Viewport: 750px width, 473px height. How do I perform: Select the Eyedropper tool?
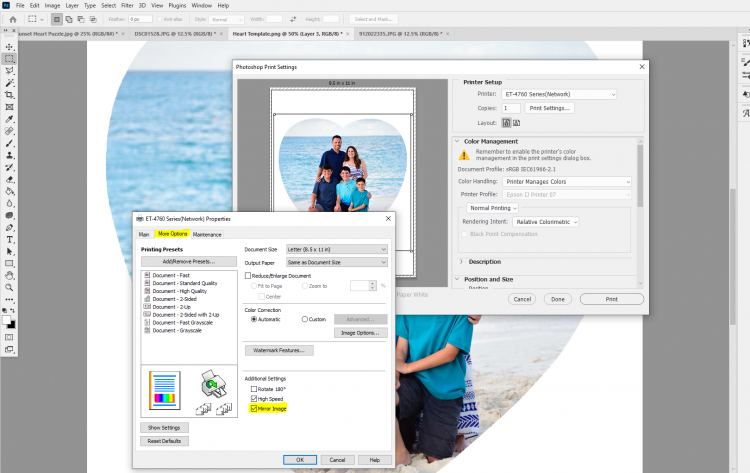tap(9, 119)
